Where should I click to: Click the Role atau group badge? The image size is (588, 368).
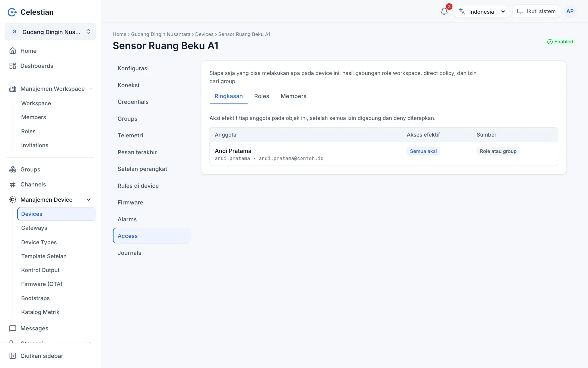pos(498,151)
